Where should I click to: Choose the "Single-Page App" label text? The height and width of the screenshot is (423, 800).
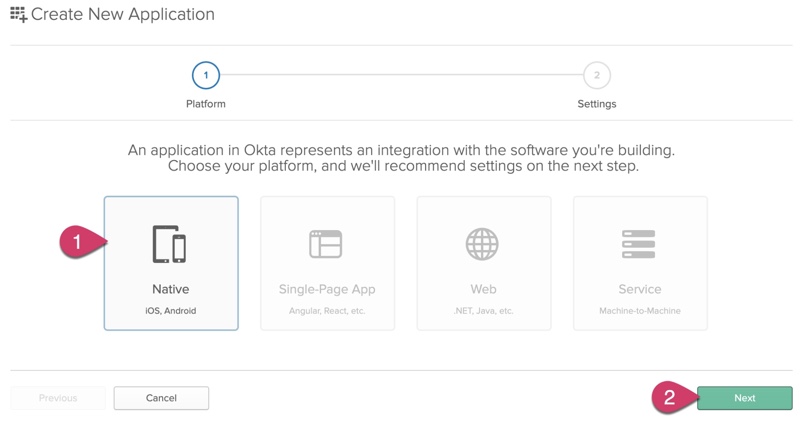coord(327,289)
